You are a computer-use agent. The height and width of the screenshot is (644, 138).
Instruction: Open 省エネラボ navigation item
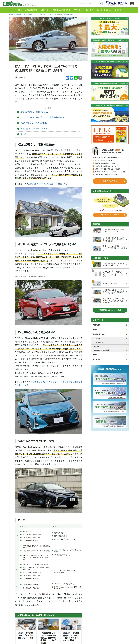(x=89, y=10)
